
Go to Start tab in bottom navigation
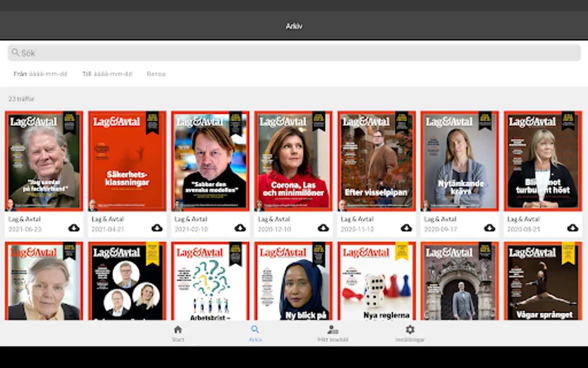pyautogui.click(x=178, y=333)
